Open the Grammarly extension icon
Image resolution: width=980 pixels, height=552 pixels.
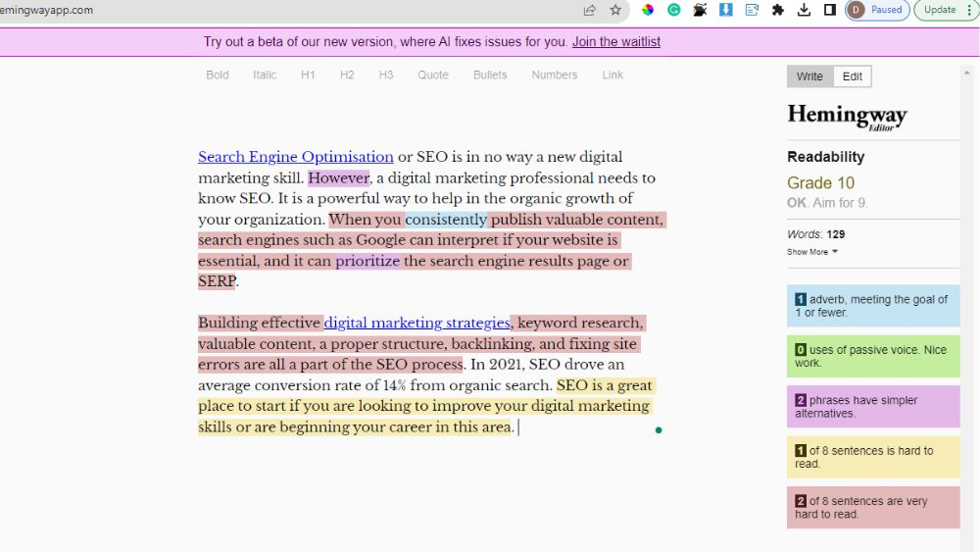pos(674,10)
